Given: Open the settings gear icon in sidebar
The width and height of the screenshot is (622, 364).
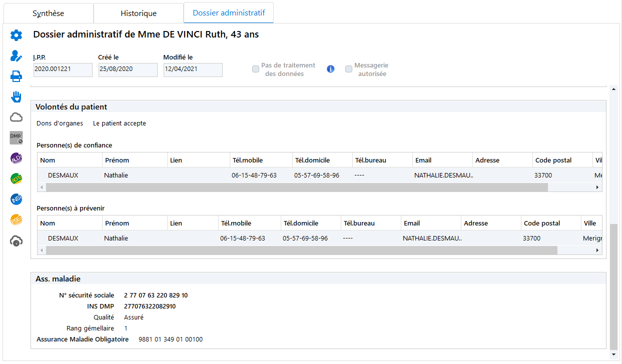Looking at the screenshot, I should pyautogui.click(x=17, y=35).
